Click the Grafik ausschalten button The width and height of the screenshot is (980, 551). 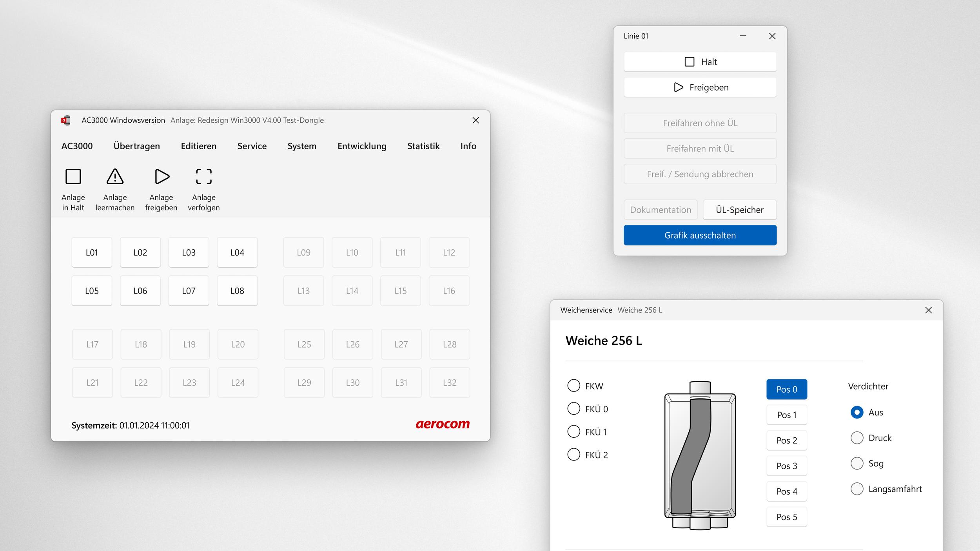(x=700, y=235)
